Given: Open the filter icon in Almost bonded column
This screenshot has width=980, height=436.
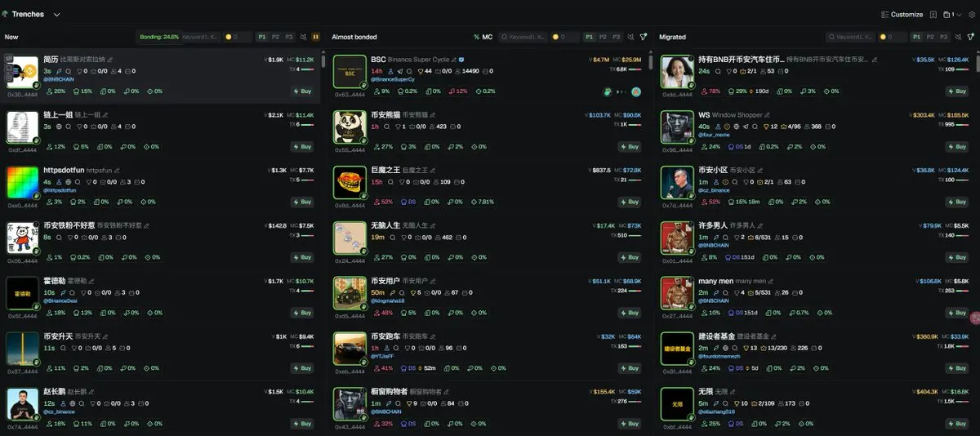Looking at the screenshot, I should coord(643,37).
